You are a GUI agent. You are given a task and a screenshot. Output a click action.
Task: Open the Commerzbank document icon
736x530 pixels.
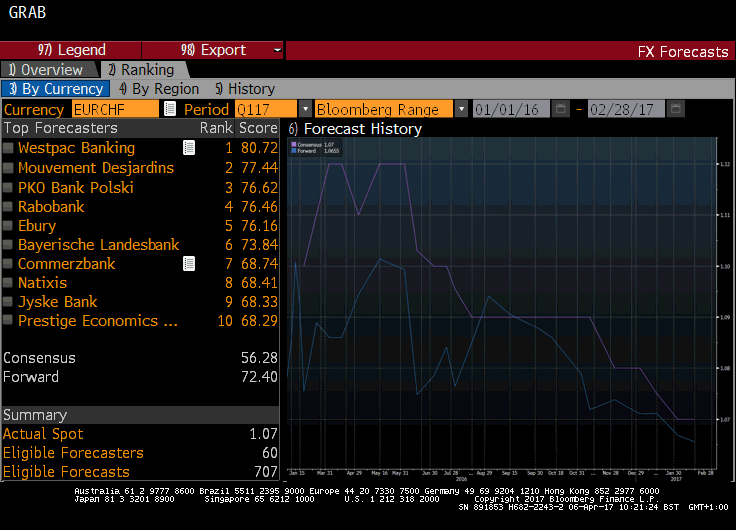click(x=189, y=264)
